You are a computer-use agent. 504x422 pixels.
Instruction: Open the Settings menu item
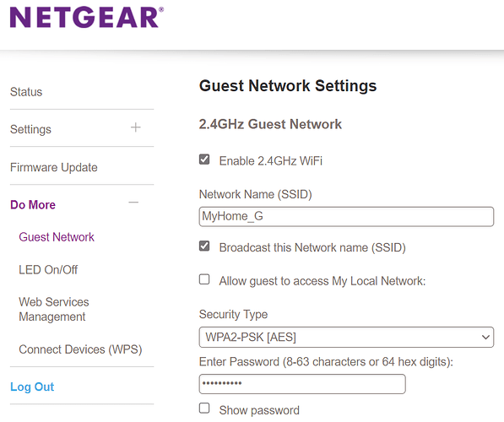pyautogui.click(x=30, y=129)
